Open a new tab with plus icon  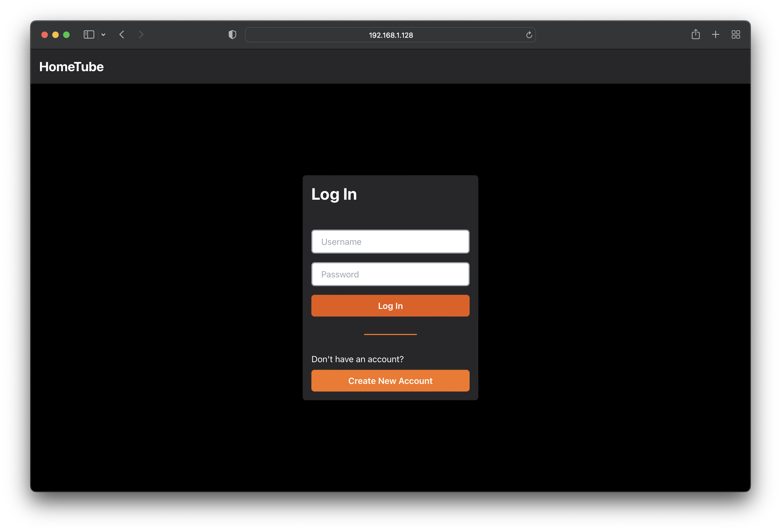click(715, 35)
